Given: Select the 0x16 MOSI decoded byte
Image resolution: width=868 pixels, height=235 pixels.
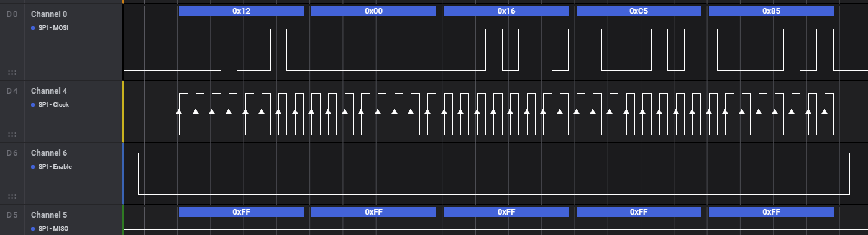Looking at the screenshot, I should tap(506, 11).
